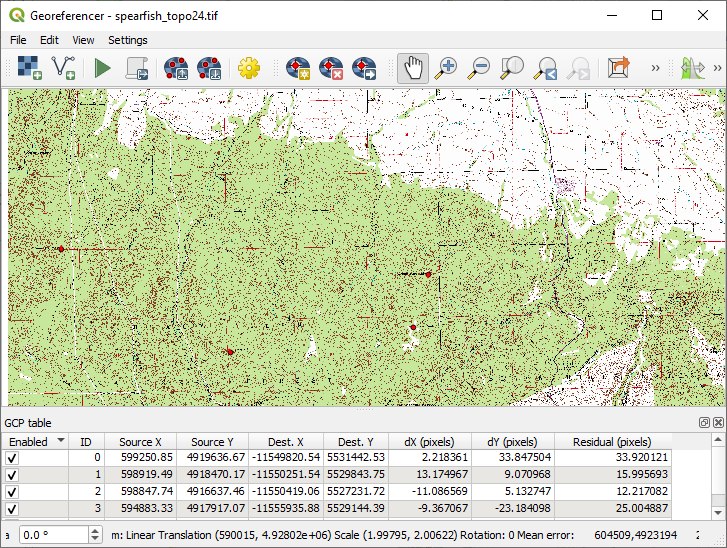This screenshot has width=727, height=548.
Task: Uncheck the Enabled box for GCP ID 1
Action: [x=12, y=475]
